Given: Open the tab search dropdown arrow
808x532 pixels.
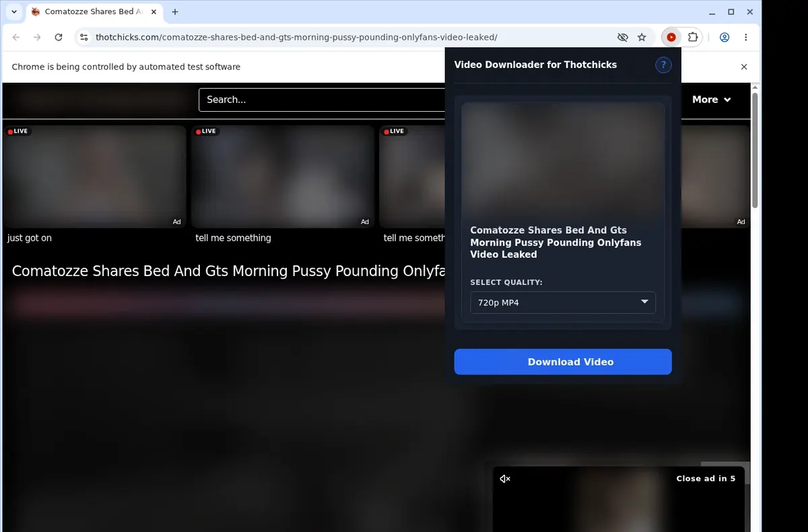Looking at the screenshot, I should coord(14,12).
